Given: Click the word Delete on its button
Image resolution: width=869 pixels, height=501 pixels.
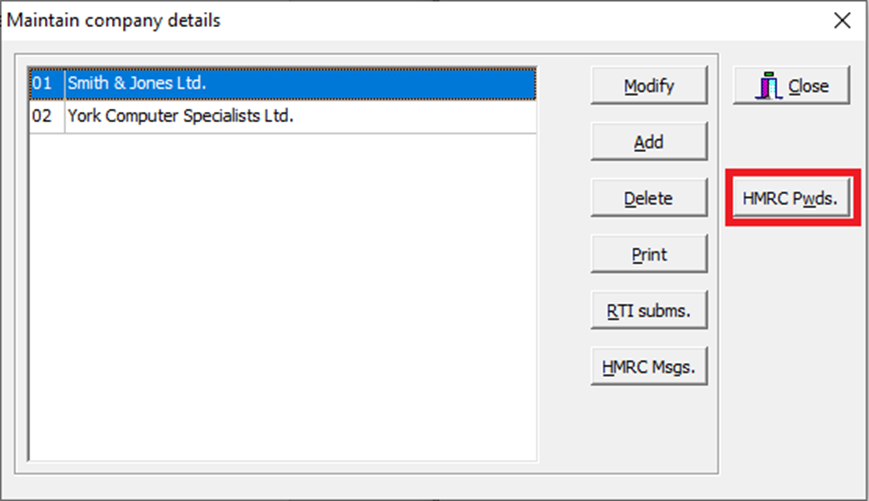Looking at the screenshot, I should 648,198.
